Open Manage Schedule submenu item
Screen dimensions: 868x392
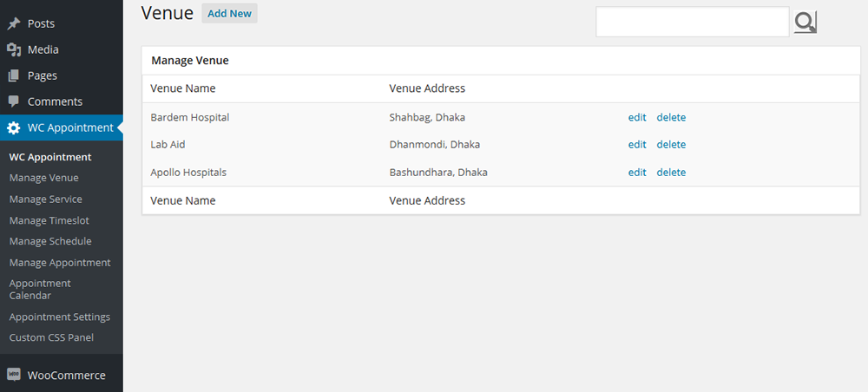point(50,241)
